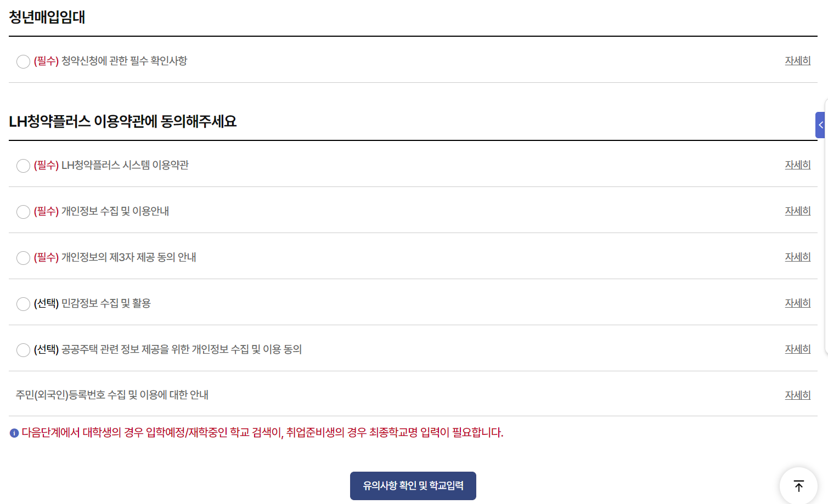Agree to LH청약플러스 시스템 이용약관
Screen dimensions: 828x504
[23, 165]
